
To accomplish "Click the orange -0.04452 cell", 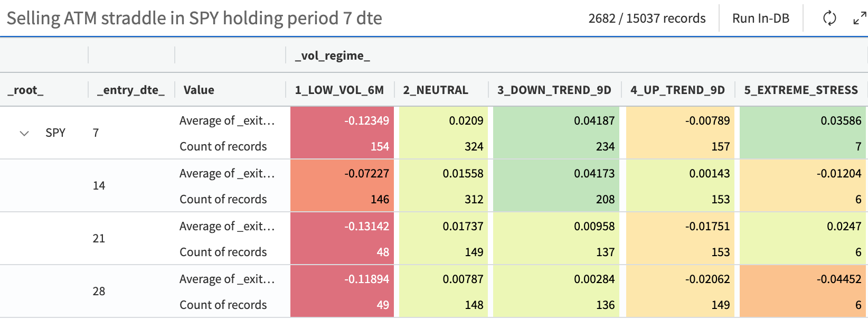I will click(x=838, y=279).
